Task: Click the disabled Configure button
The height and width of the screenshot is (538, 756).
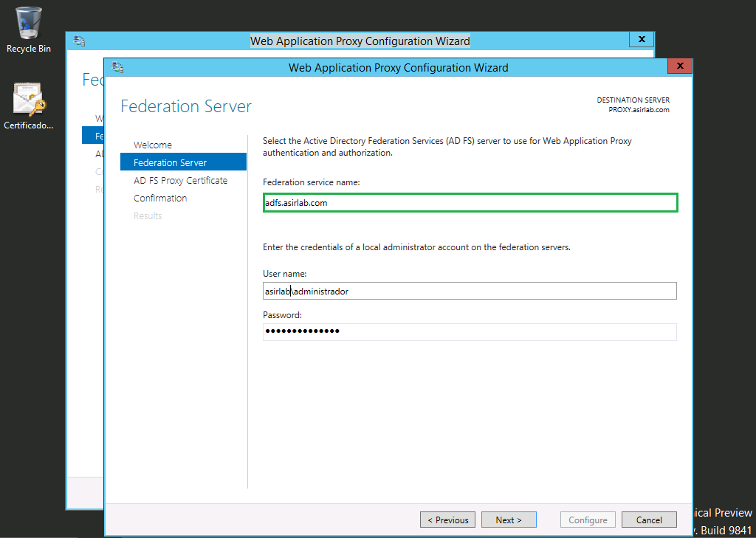Action: tap(588, 520)
